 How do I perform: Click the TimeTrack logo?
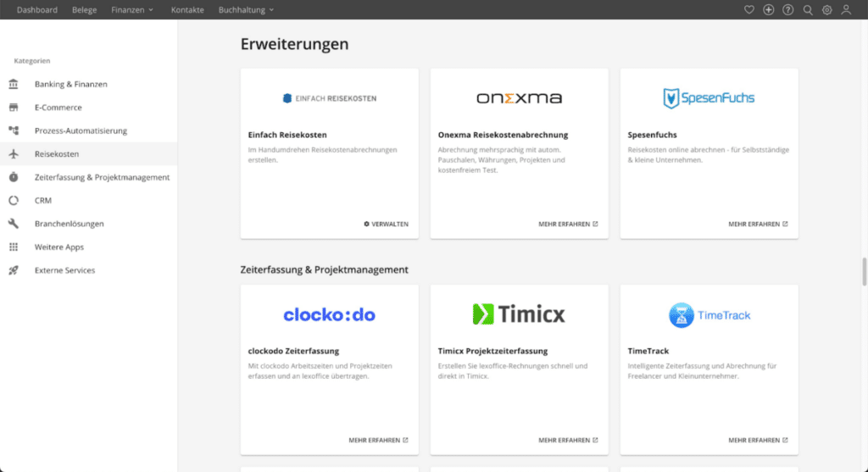coord(709,315)
